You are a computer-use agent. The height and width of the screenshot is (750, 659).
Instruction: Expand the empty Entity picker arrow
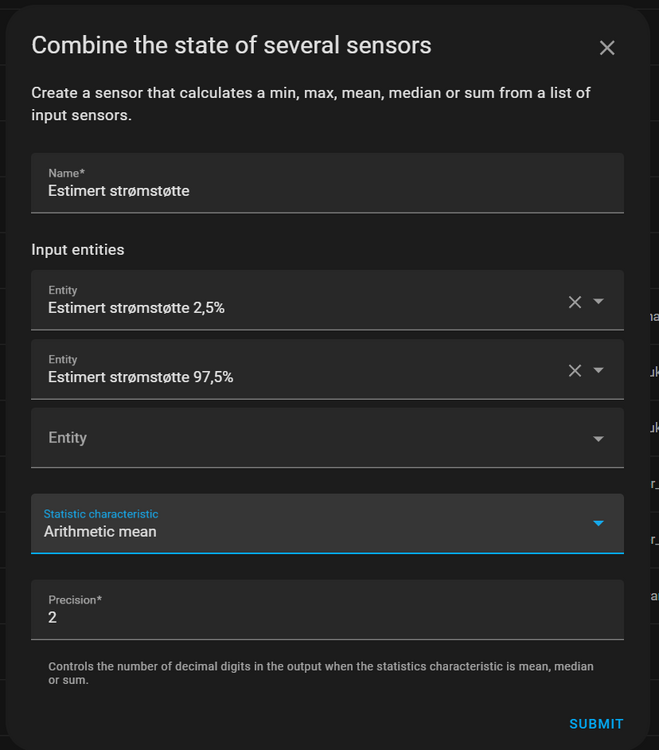tap(599, 439)
